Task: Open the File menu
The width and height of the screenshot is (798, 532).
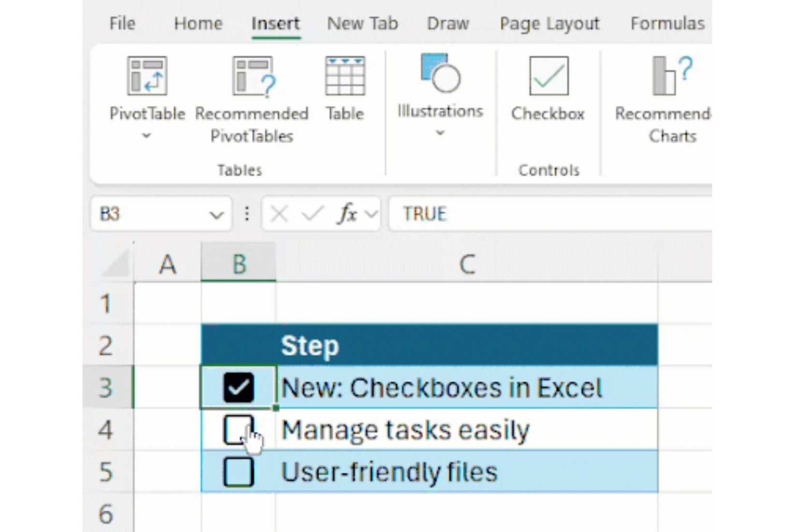Action: click(122, 23)
